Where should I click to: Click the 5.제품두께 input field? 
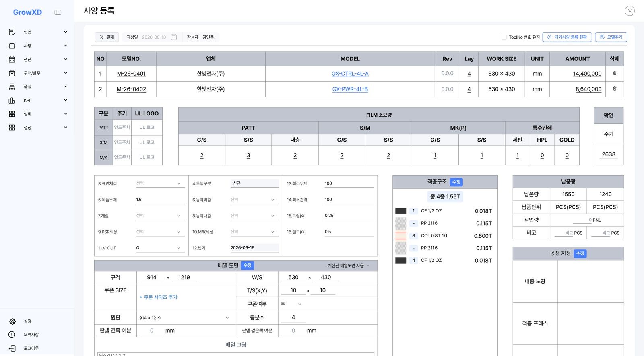point(159,200)
